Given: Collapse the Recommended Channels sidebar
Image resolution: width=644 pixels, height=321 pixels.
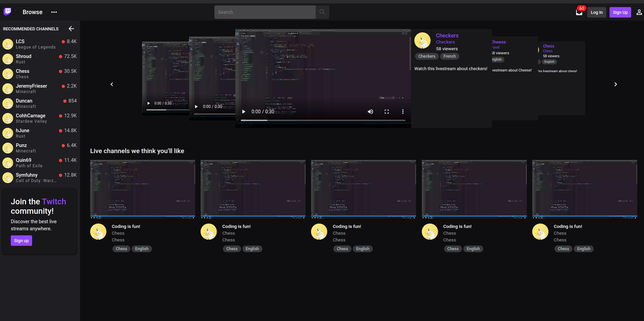Looking at the screenshot, I should click(x=71, y=29).
